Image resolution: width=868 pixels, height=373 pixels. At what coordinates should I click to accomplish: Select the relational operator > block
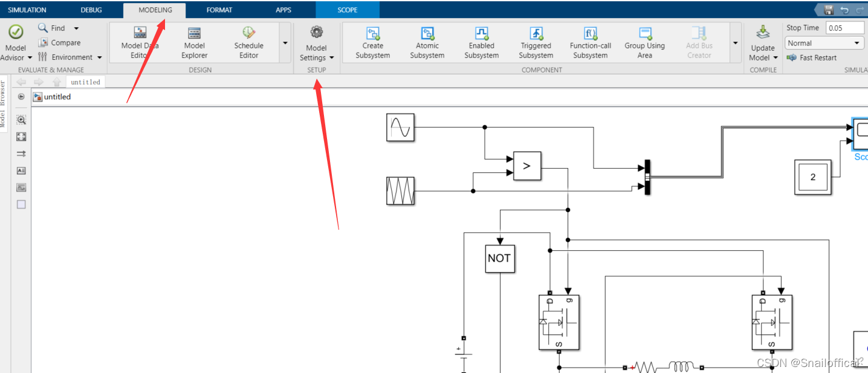click(527, 166)
